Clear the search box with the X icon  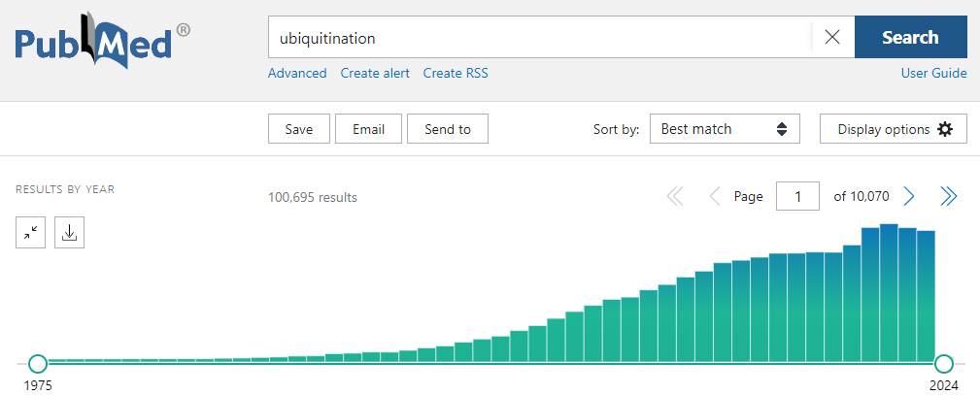click(x=832, y=38)
